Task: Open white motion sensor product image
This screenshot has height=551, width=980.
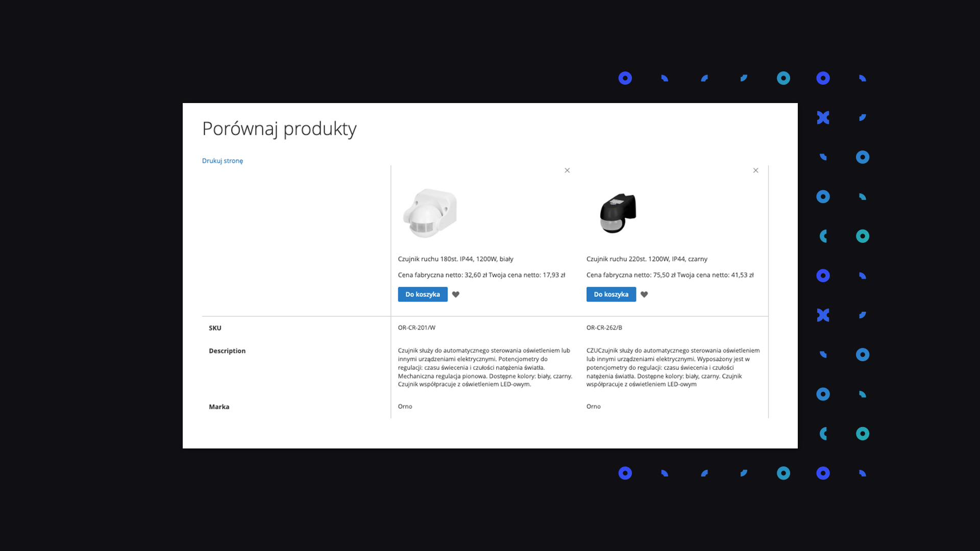Action: coord(430,213)
